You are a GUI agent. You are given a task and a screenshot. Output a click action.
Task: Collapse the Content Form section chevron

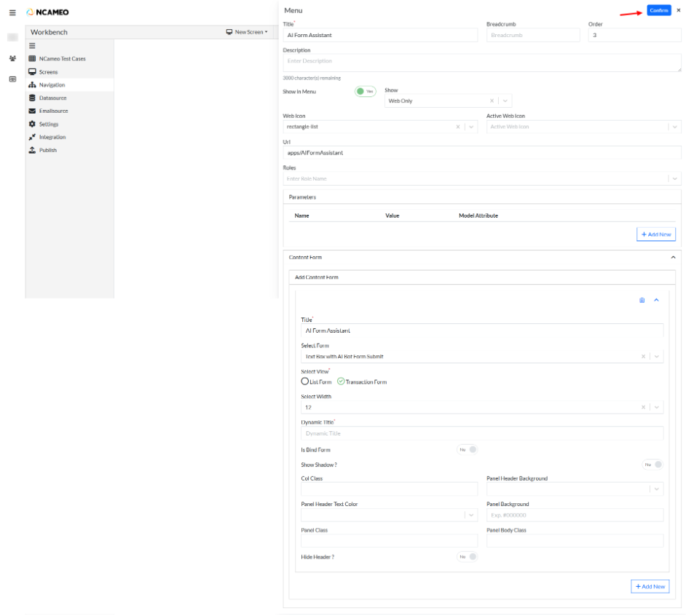tap(673, 258)
